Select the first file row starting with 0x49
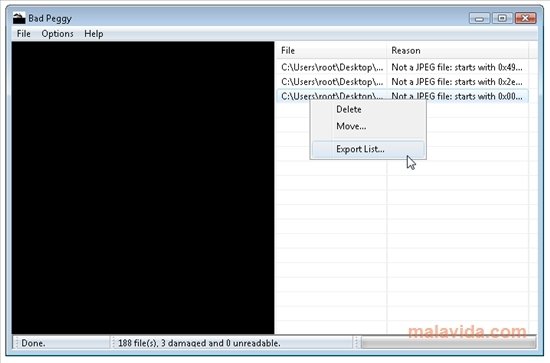Image resolution: width=550 pixels, height=363 pixels. pos(402,67)
